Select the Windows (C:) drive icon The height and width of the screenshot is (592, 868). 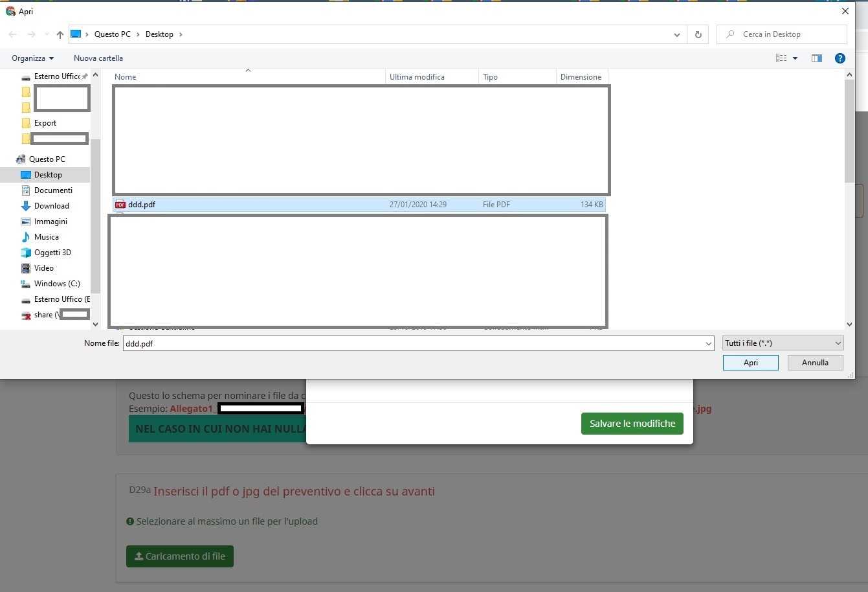(x=26, y=284)
